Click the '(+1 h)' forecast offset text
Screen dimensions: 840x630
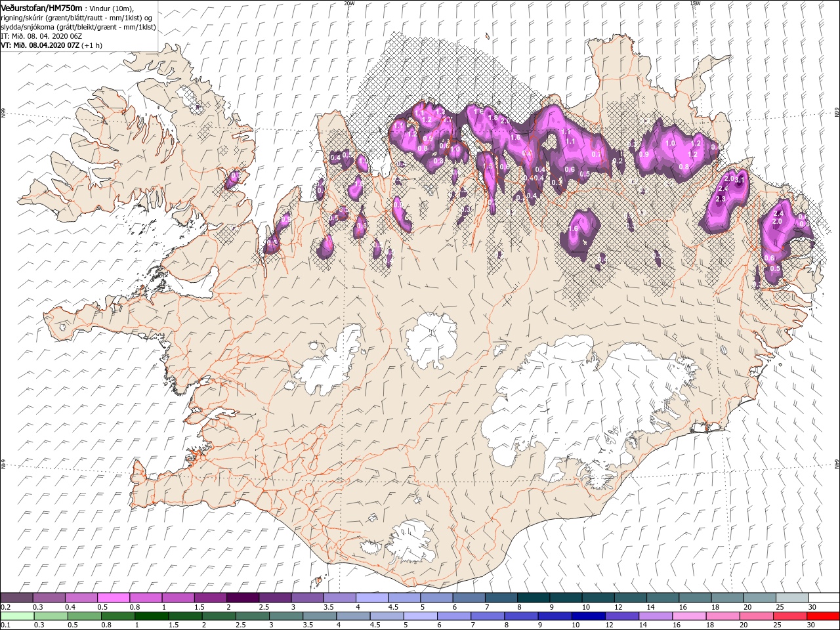93,45
